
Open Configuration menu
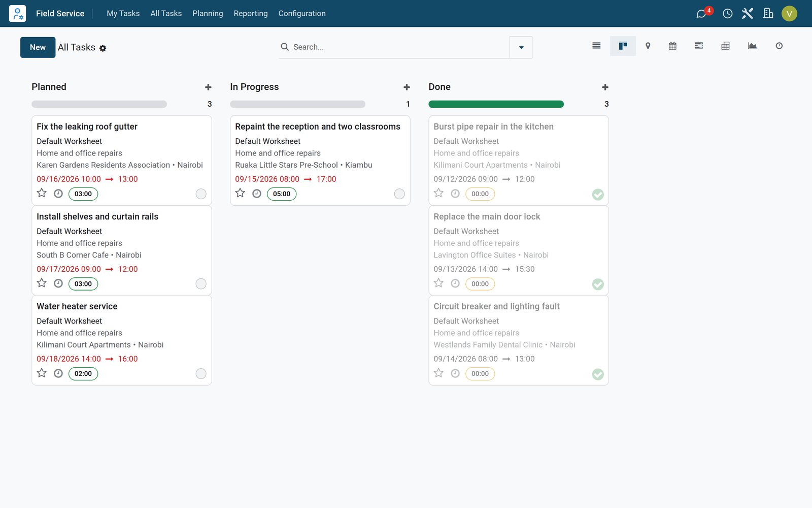[x=302, y=13]
